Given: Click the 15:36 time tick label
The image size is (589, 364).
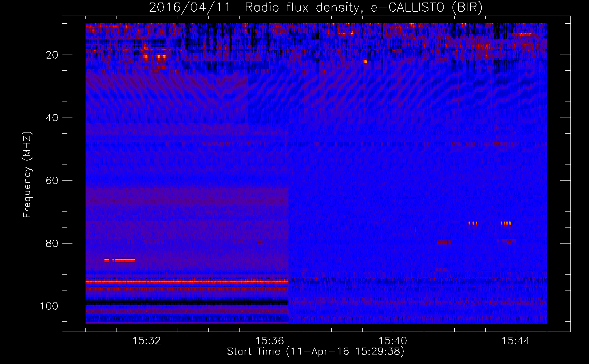Looking at the screenshot, I should [270, 341].
